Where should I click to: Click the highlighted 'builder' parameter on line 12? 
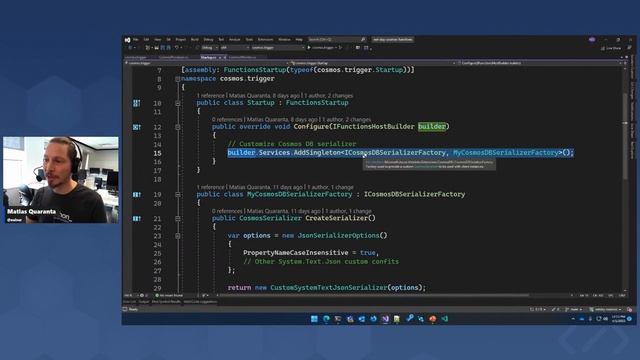tap(432, 127)
